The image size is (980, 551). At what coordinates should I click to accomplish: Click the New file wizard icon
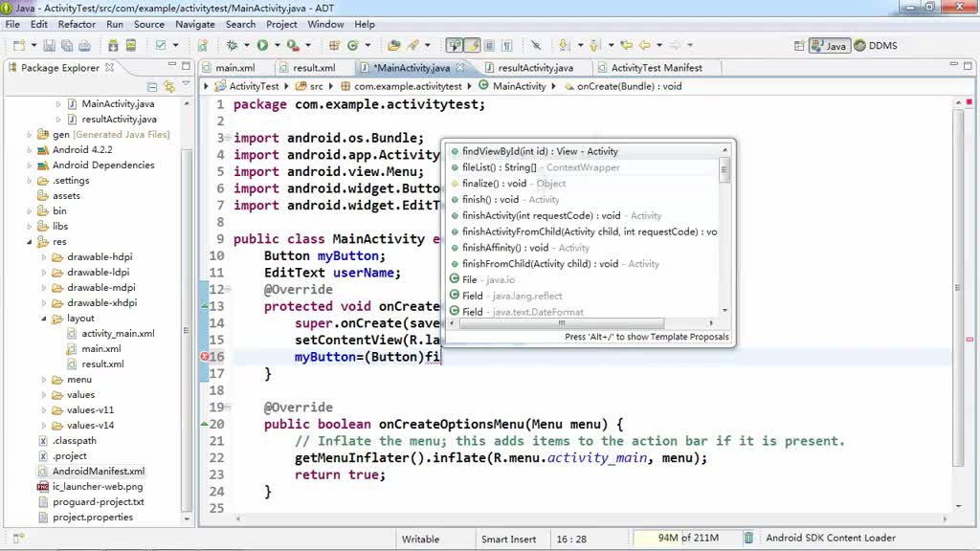[x=19, y=46]
